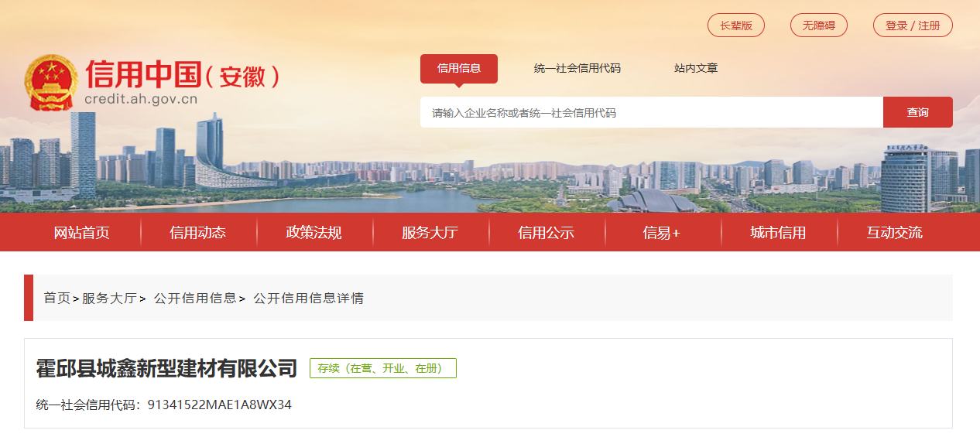The image size is (980, 437).
Task: Open 信用动态 navigation menu
Action: click(198, 233)
